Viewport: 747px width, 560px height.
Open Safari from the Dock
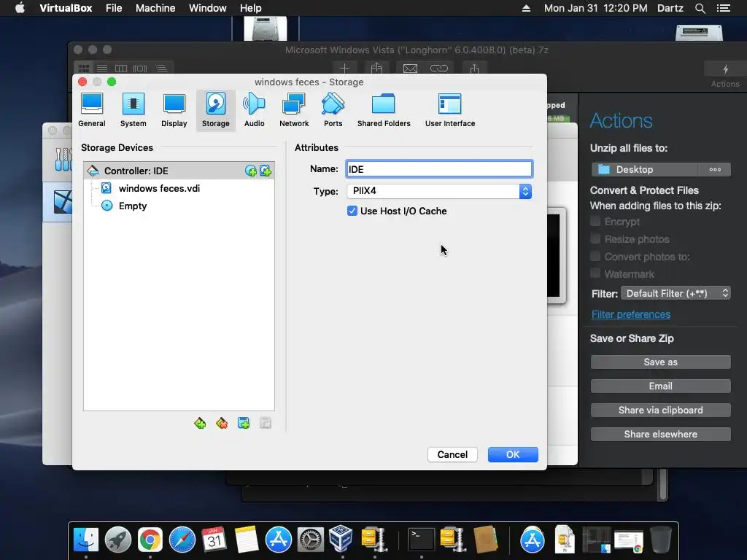[182, 540]
